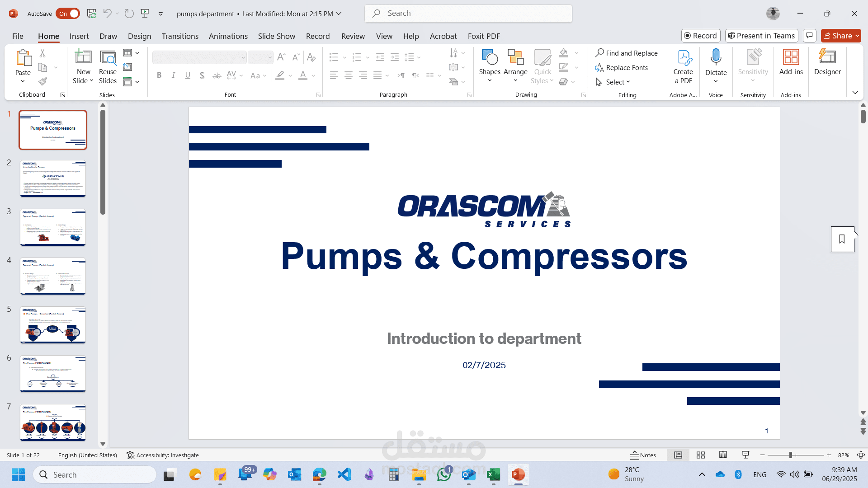Open the Designer pane

click(x=827, y=62)
